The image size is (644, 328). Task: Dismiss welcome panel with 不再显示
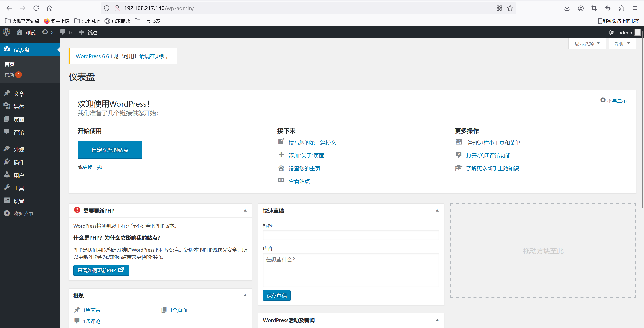(x=614, y=101)
